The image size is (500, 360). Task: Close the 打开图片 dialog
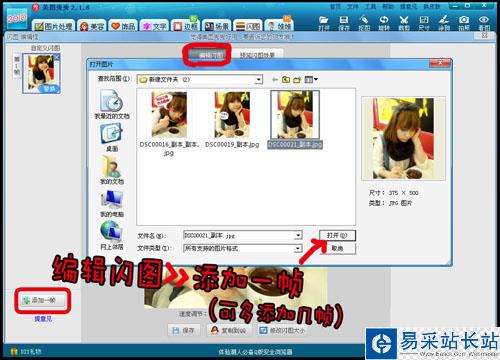point(440,63)
